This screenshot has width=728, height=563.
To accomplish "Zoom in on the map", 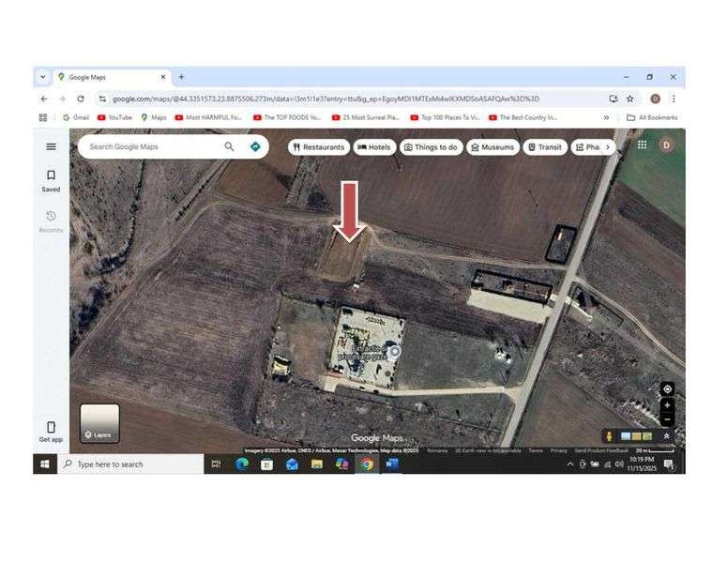I will click(x=667, y=405).
